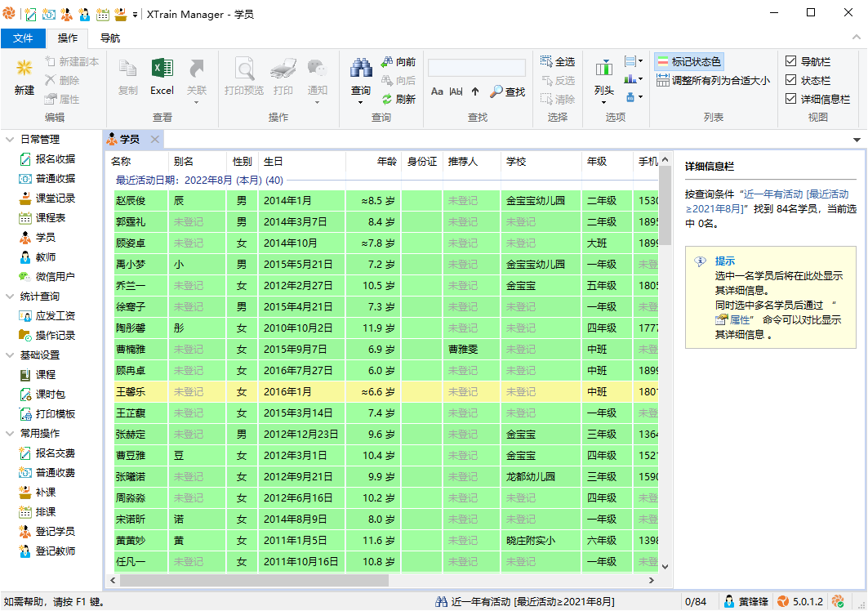Open 补课 under 常用操作
This screenshot has width=868, height=611.
coord(38,492)
